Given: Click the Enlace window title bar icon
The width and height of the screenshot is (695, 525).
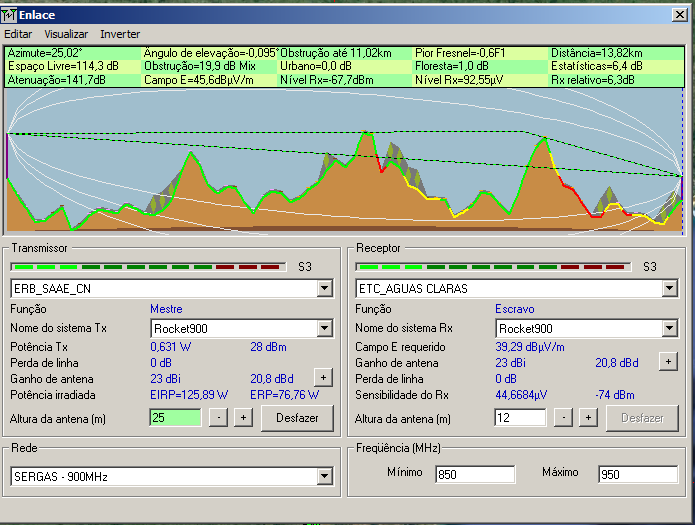Looking at the screenshot, I should 9,15.
